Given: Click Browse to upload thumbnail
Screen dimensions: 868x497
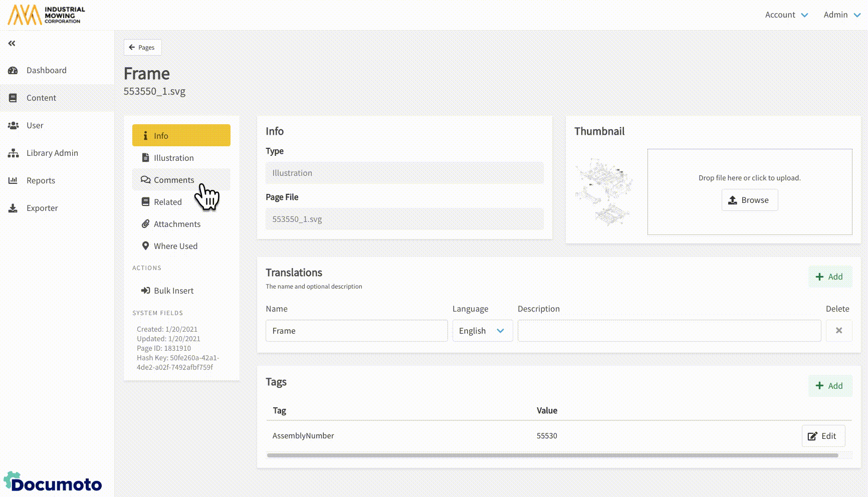Looking at the screenshot, I should click(749, 200).
